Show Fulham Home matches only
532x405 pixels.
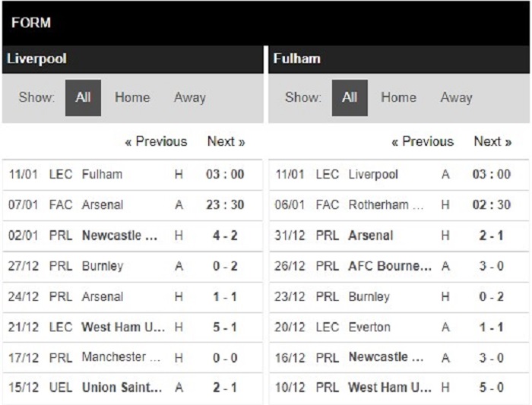click(399, 98)
